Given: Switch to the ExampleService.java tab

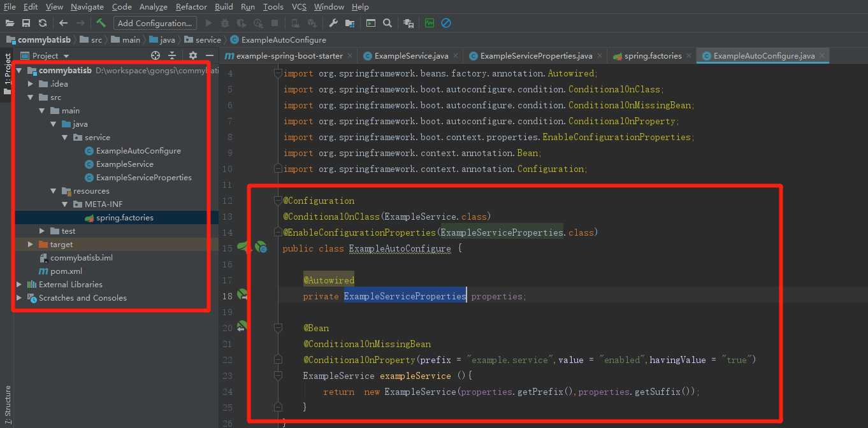Looking at the screenshot, I should [x=410, y=56].
